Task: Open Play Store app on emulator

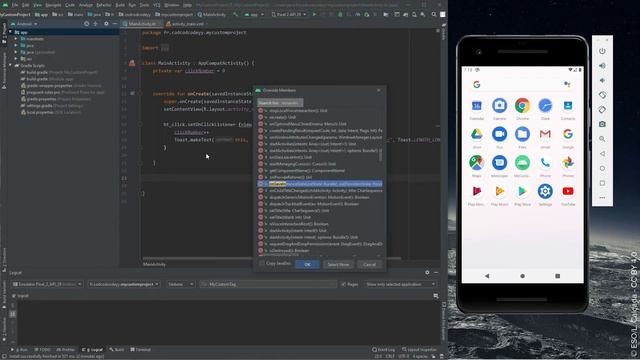Action: click(522, 191)
